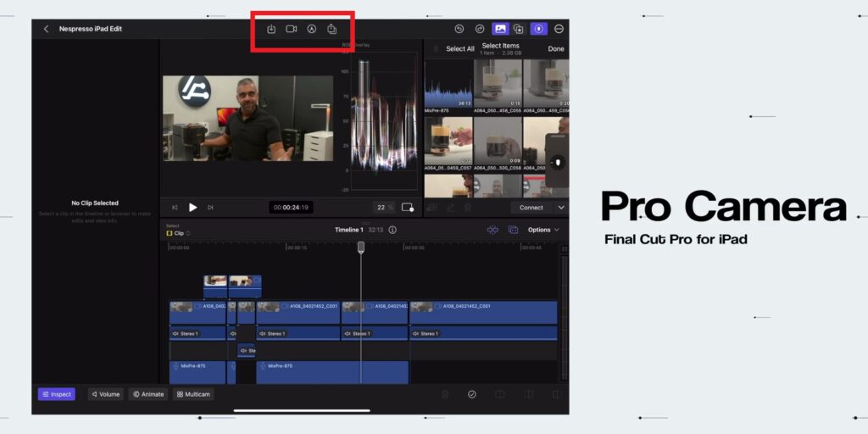Redo the last edit

point(480,29)
